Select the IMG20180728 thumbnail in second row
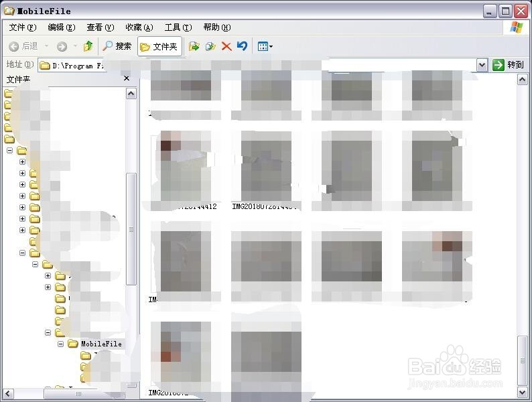Image resolution: width=532 pixels, height=402 pixels. [266, 170]
